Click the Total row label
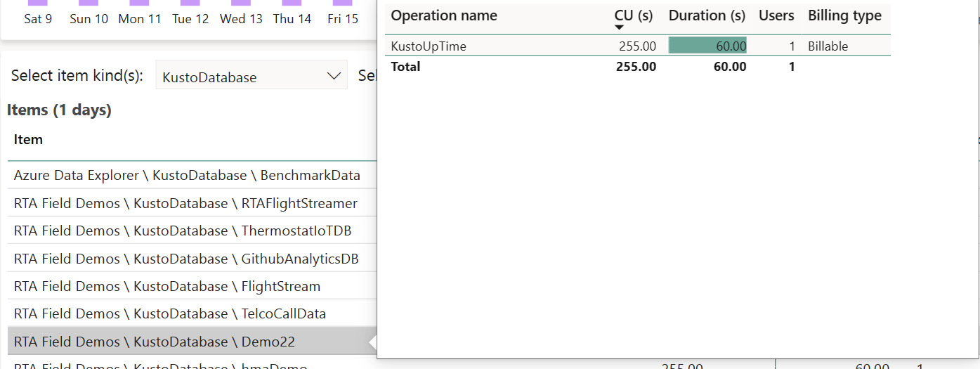 [405, 67]
